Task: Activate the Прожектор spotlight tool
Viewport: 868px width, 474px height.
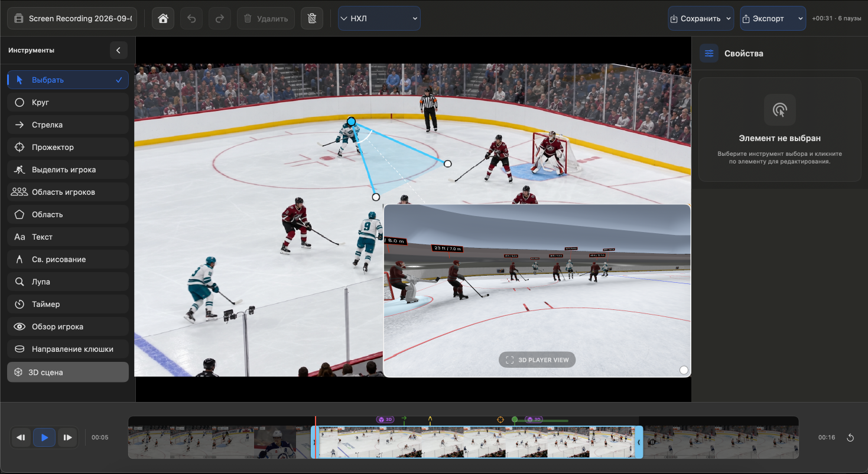Action: tap(68, 147)
